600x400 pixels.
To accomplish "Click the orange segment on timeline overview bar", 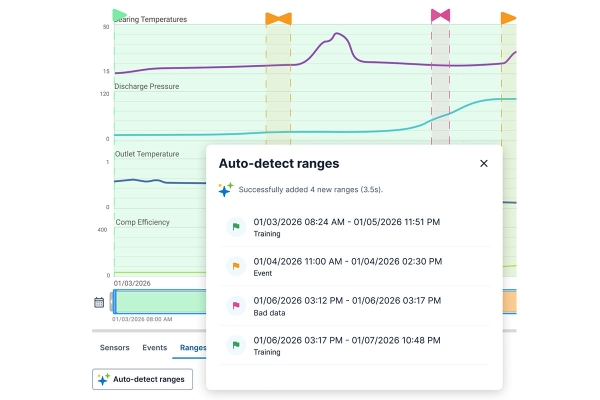I will tap(508, 302).
